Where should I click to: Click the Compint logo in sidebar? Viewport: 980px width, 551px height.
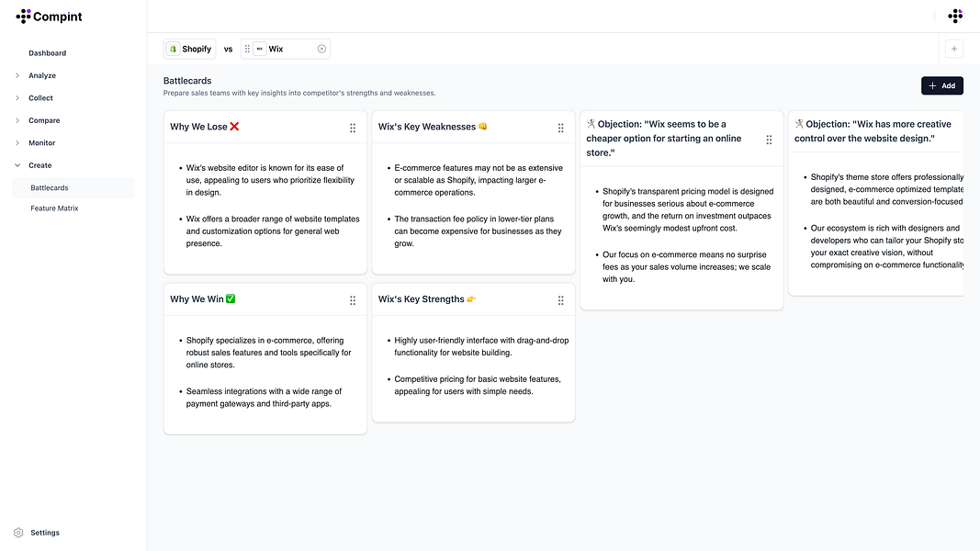click(49, 17)
